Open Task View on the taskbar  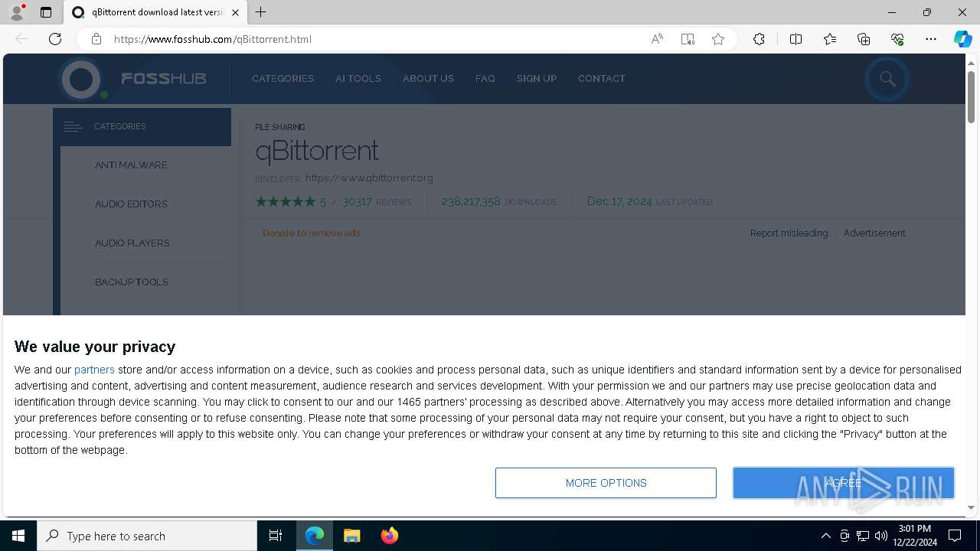click(276, 536)
